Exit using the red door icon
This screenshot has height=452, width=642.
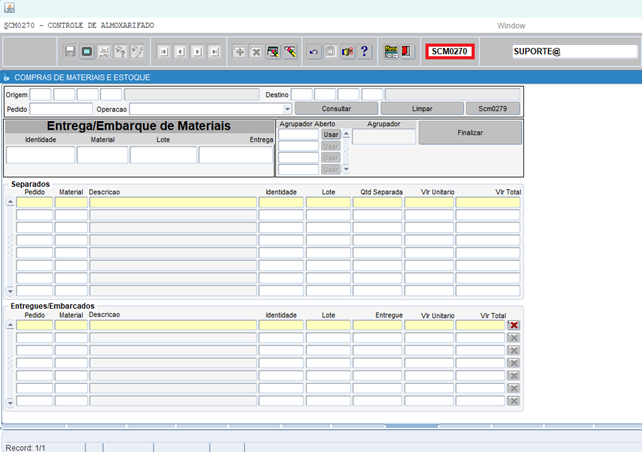click(x=407, y=52)
